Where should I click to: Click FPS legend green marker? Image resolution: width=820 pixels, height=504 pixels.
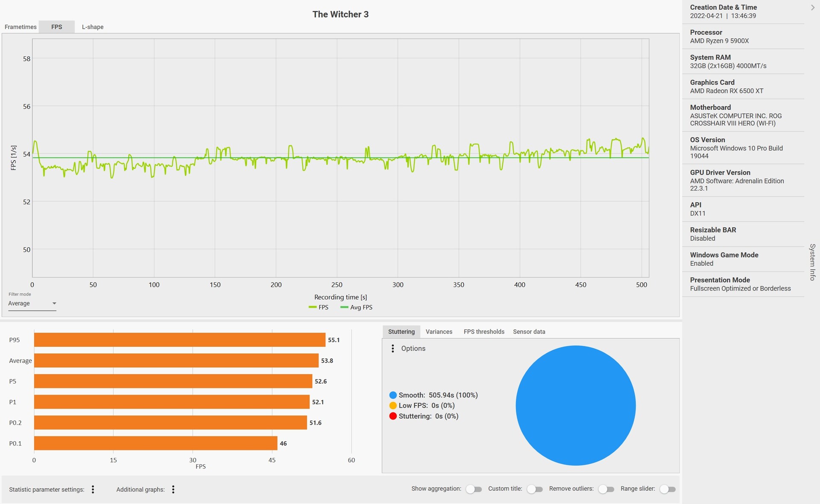pos(312,308)
